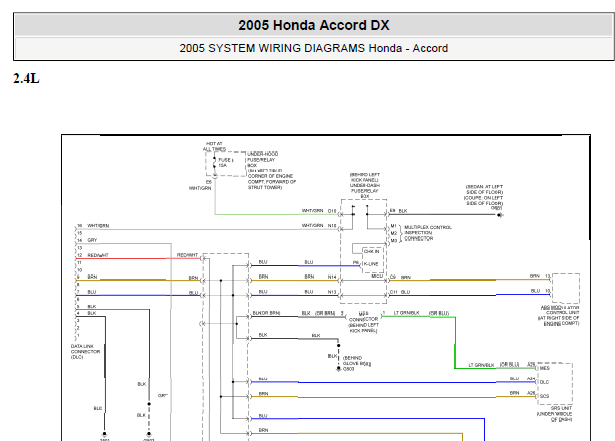
Task: Click the DLC terminal at SRS unit
Action: pos(544,382)
